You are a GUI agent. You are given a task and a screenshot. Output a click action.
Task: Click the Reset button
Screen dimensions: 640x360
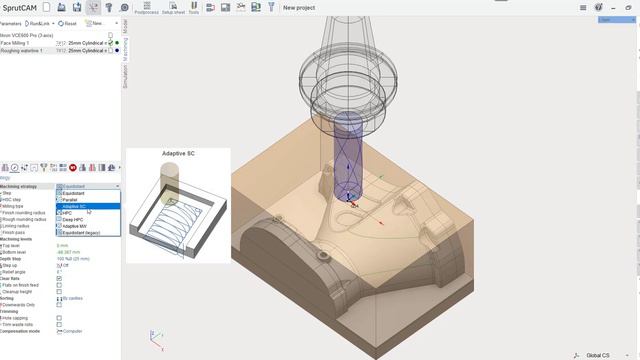(x=68, y=24)
